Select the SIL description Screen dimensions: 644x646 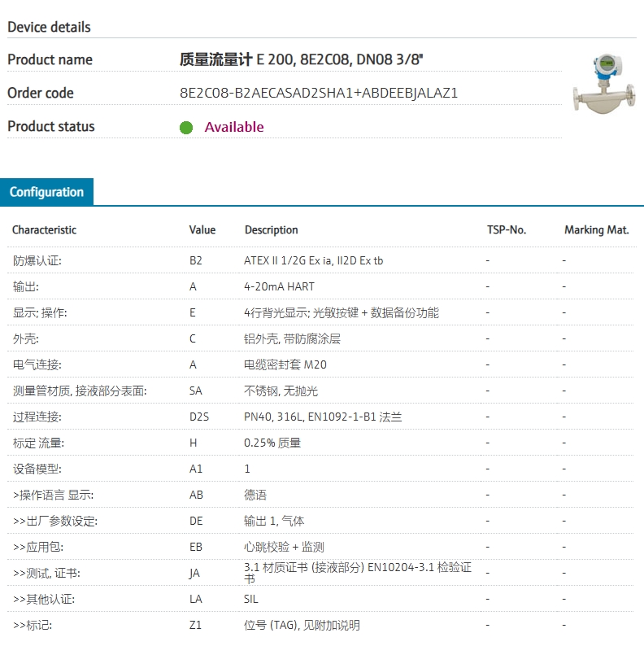(x=250, y=599)
